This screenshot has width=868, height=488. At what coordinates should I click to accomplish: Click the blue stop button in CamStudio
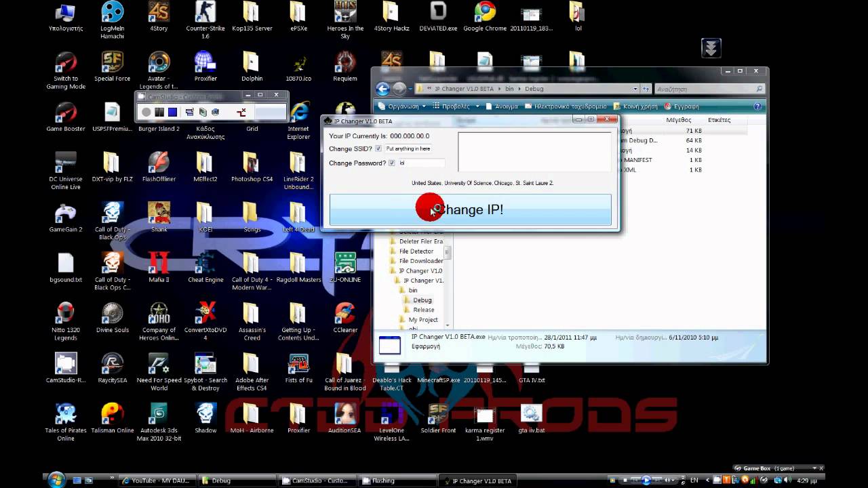(x=172, y=112)
